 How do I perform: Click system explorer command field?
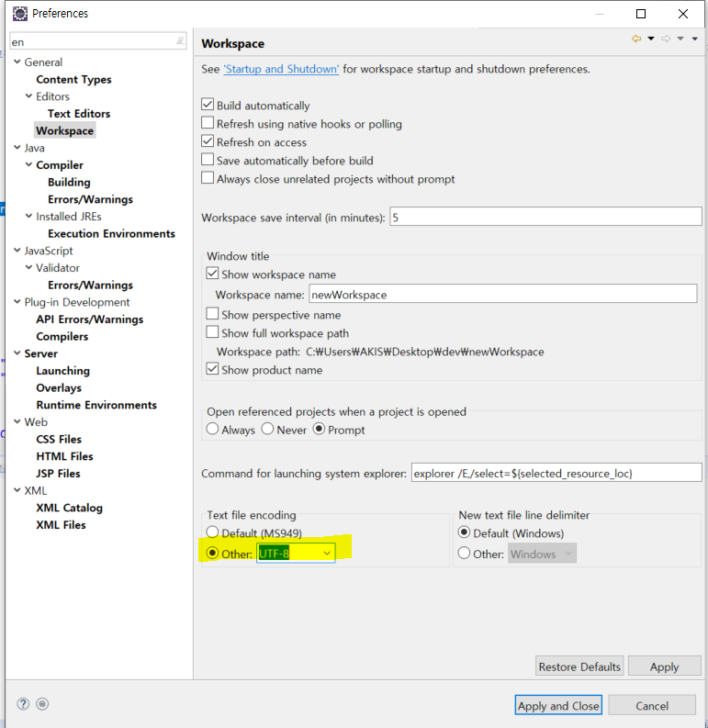tap(556, 473)
